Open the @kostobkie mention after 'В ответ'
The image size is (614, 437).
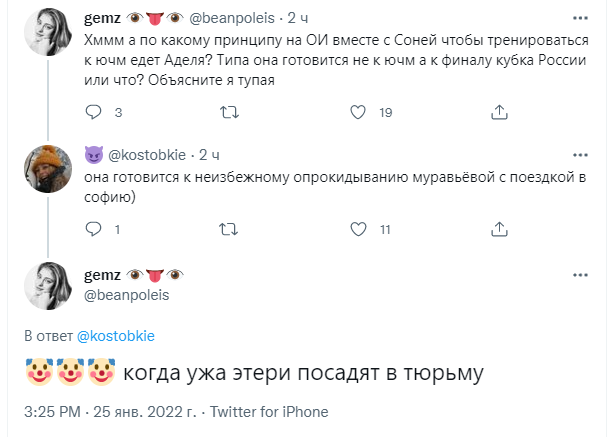point(115,335)
